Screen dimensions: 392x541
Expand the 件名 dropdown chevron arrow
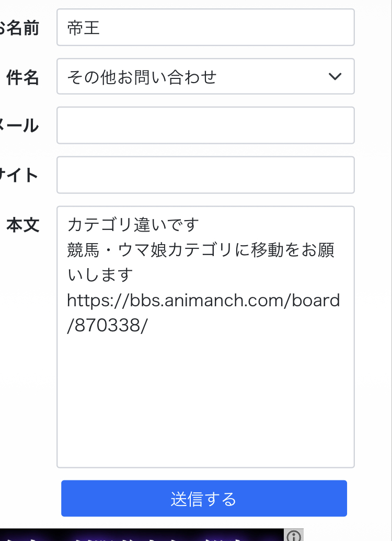335,76
